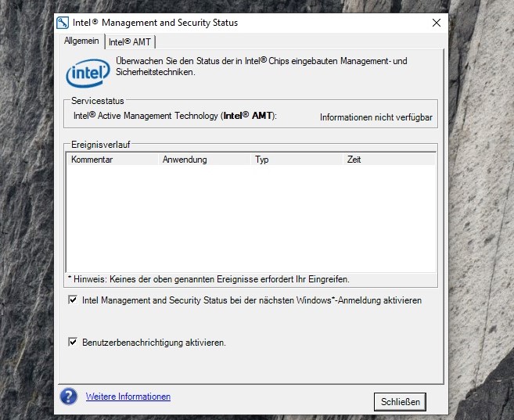Click the 'Informationen nicht verfügbar' status text
The image size is (514, 420).
tap(376, 117)
